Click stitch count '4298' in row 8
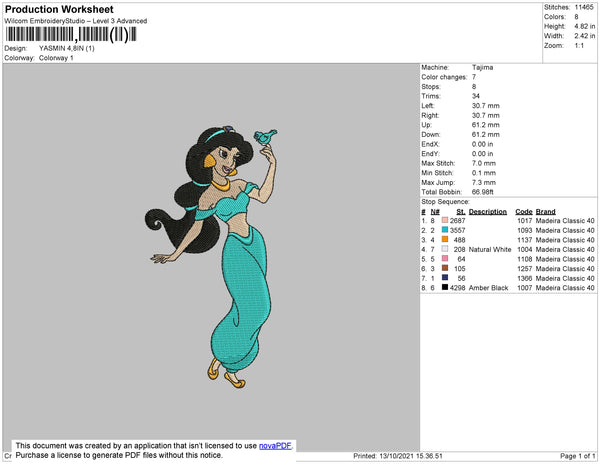 pos(458,288)
